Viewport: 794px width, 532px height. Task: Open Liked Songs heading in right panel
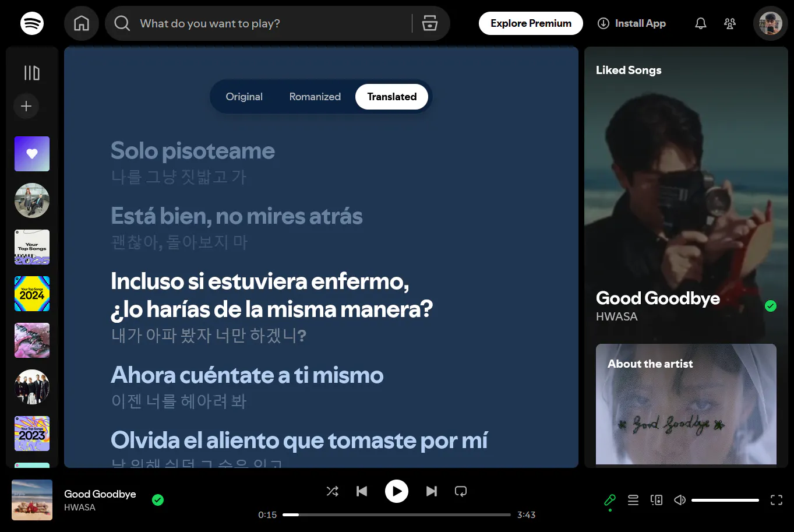[629, 70]
